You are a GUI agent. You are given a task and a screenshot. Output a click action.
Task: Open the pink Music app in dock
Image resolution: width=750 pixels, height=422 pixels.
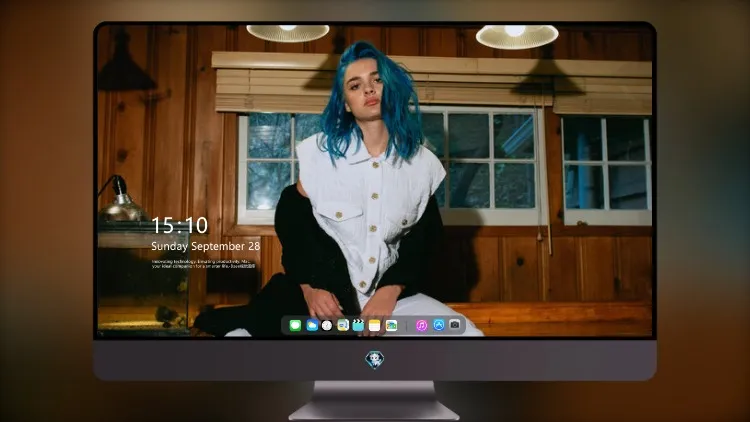[x=421, y=325]
